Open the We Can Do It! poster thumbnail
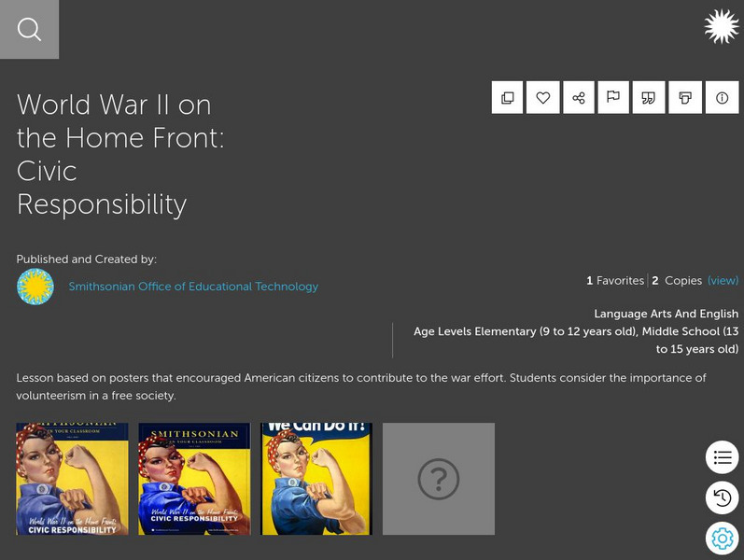This screenshot has height=560, width=744. click(x=316, y=479)
